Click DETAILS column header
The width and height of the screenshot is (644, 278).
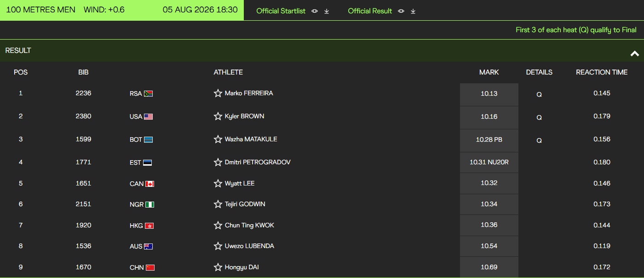point(539,72)
